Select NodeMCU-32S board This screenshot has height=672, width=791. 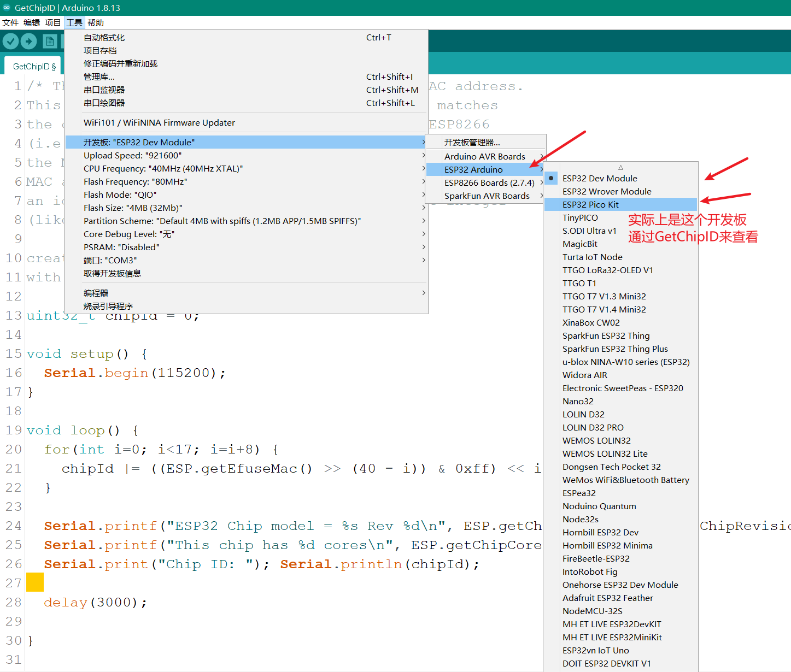[x=620, y=611]
